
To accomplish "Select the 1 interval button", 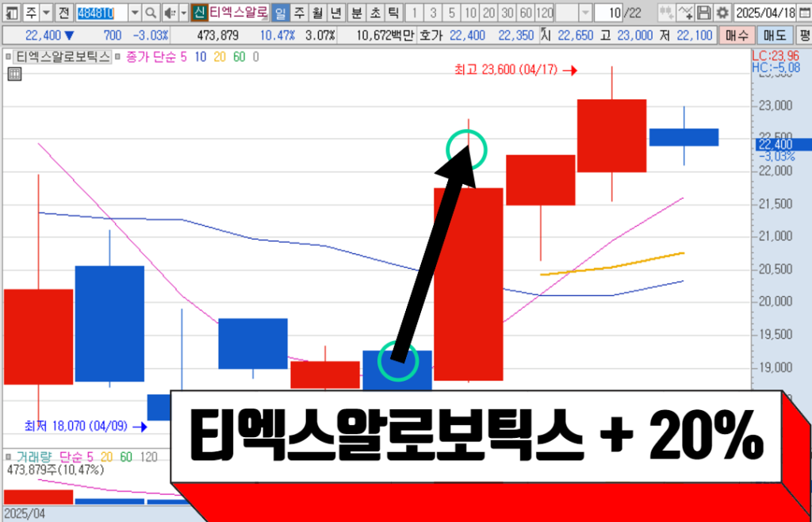I will click(415, 12).
